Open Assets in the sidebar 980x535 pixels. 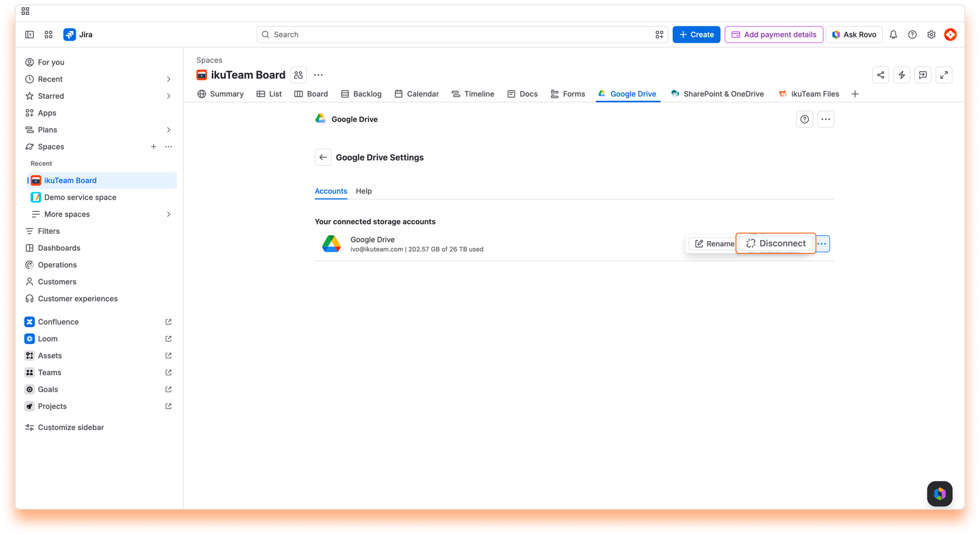coord(99,356)
